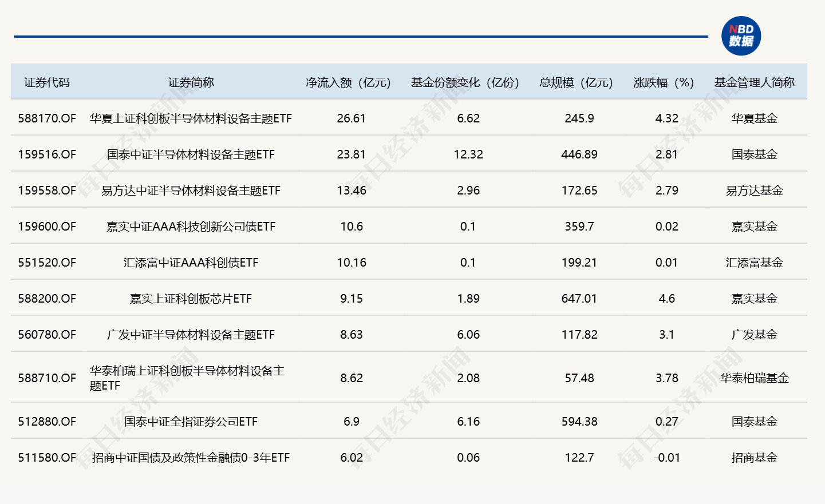Click share change value 12.32
The width and height of the screenshot is (825, 504).
(x=468, y=154)
